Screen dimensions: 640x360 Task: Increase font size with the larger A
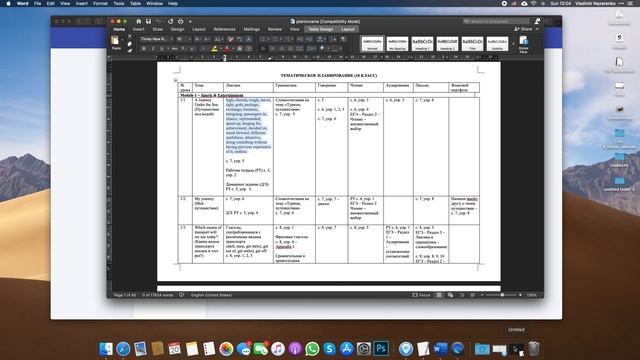click(197, 39)
